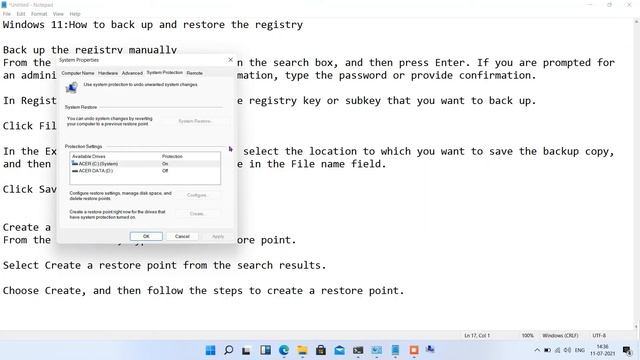Open network tray icon
The height and width of the screenshot is (360, 640).
pos(557,350)
